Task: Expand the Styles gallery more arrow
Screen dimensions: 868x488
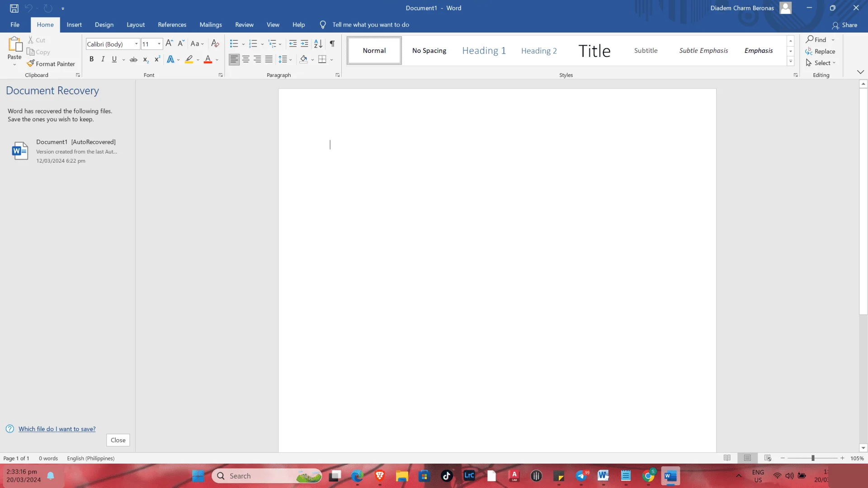Action: click(791, 61)
